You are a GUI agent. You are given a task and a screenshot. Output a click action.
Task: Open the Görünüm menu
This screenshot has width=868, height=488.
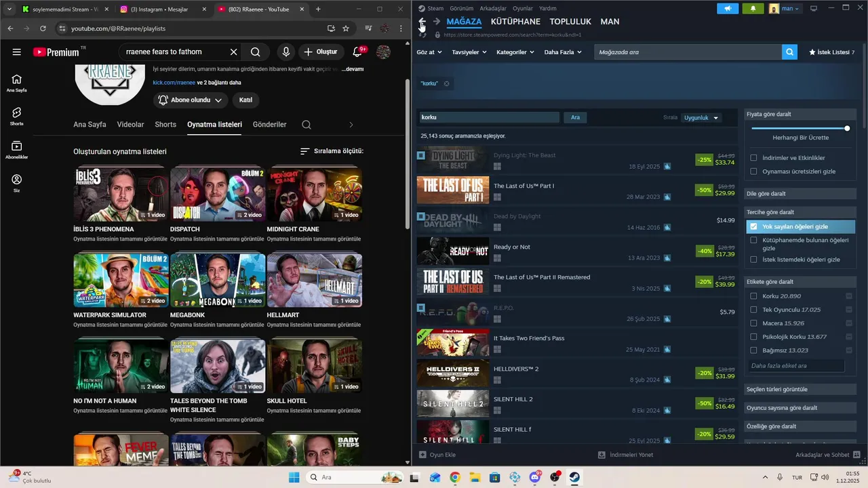click(461, 8)
